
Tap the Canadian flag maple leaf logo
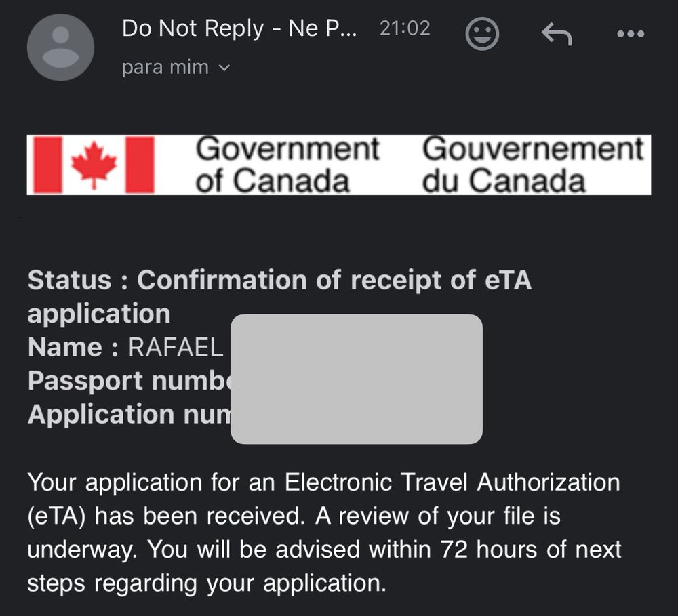(94, 165)
